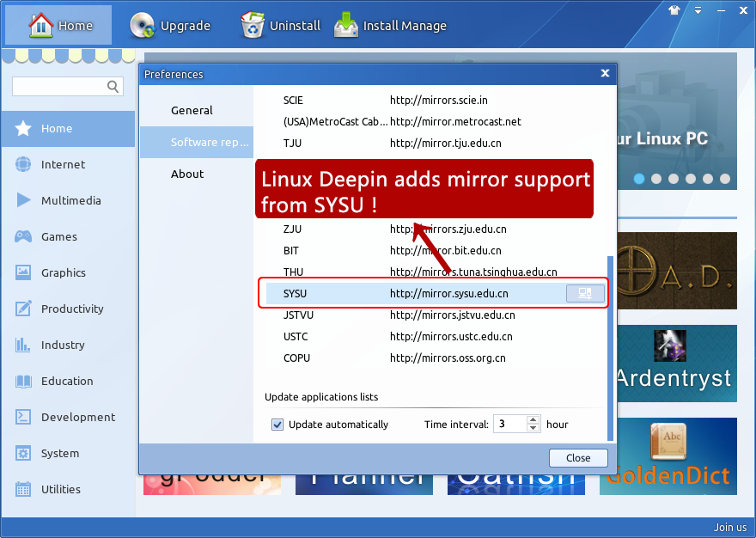This screenshot has width=756, height=538.
Task: Toggle the Update automatically checkbox
Action: click(x=277, y=425)
